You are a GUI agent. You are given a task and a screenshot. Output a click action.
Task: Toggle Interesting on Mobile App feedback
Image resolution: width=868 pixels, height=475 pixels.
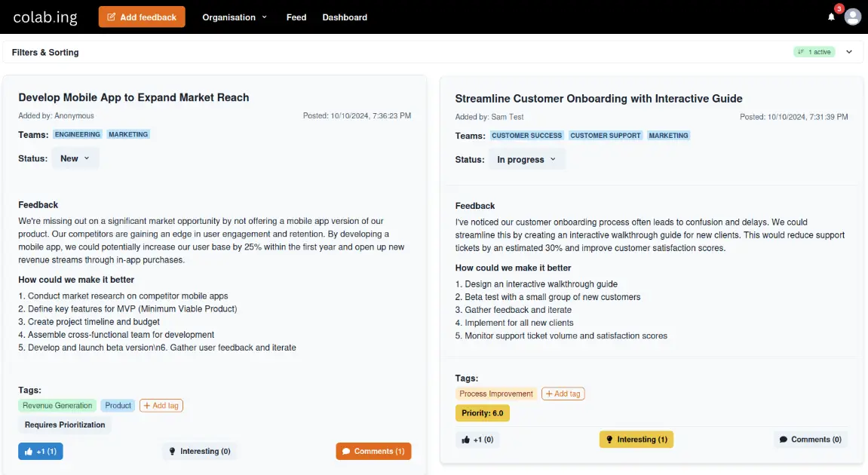[x=199, y=451]
